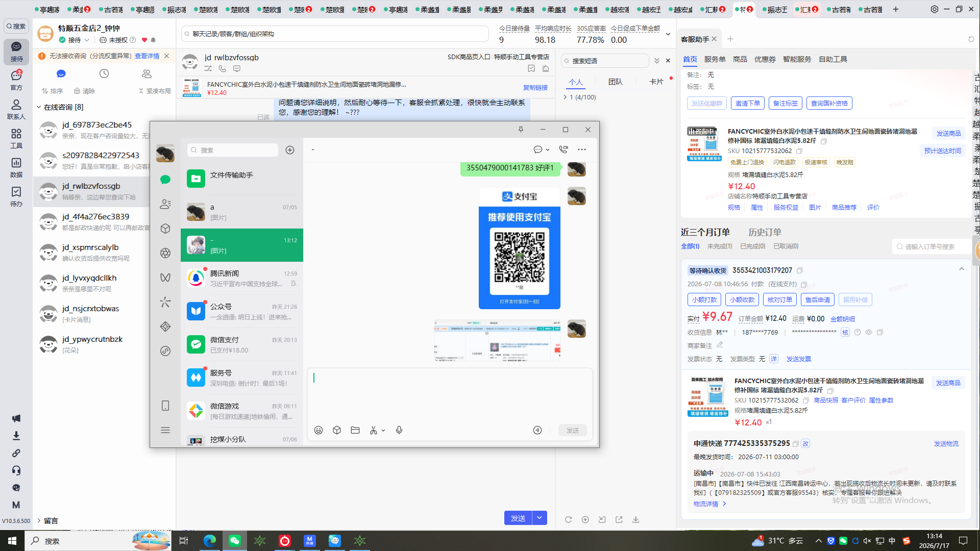Expand the phrase panel double-chevron
This screenshot has height=551, width=980.
657,61
